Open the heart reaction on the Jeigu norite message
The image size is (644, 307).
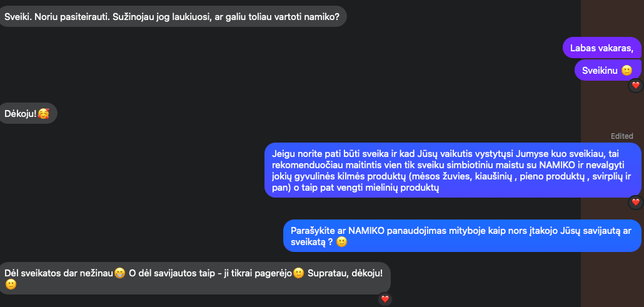click(x=635, y=202)
